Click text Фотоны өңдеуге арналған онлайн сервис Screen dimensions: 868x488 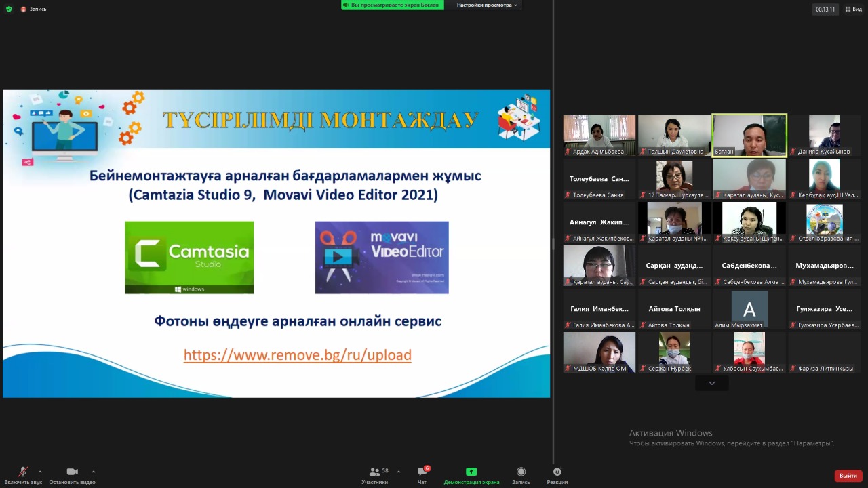tap(298, 321)
